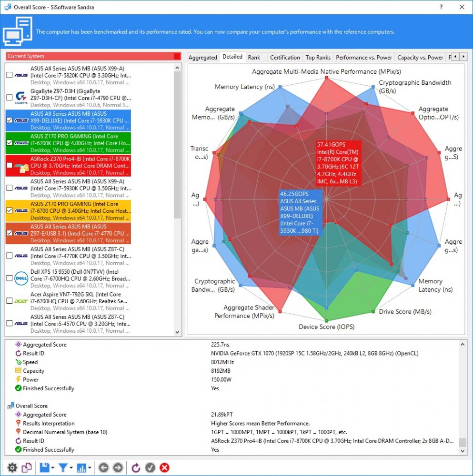Check the ASUS X99-A i7-5930K checkbox

(10, 188)
